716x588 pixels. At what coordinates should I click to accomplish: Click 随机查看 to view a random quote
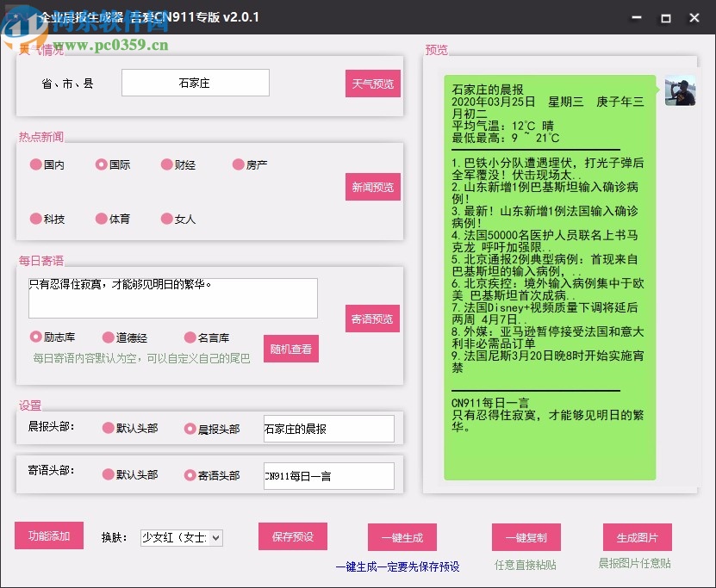[x=291, y=349]
